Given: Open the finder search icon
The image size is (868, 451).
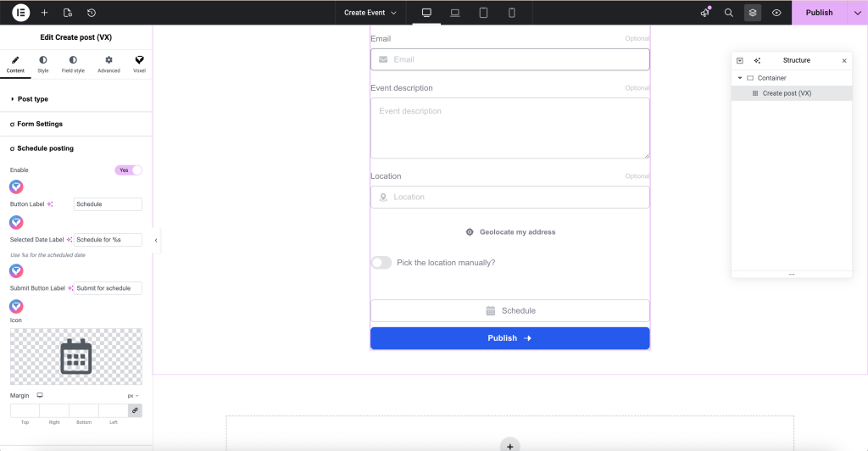Looking at the screenshot, I should (x=728, y=13).
